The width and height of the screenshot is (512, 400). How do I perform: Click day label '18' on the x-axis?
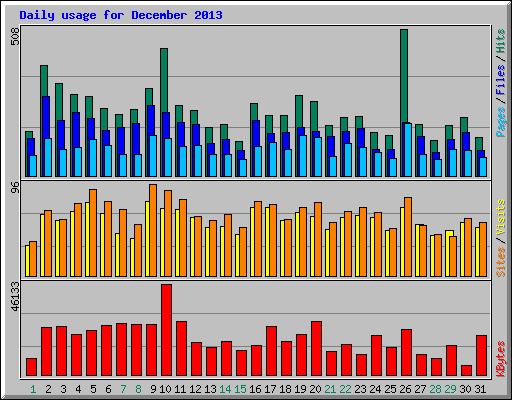click(x=285, y=389)
